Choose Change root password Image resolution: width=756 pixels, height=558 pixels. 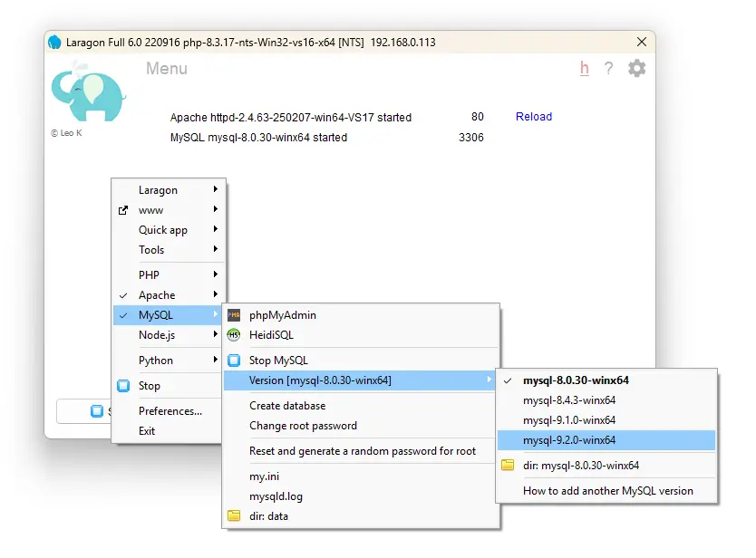click(360, 426)
